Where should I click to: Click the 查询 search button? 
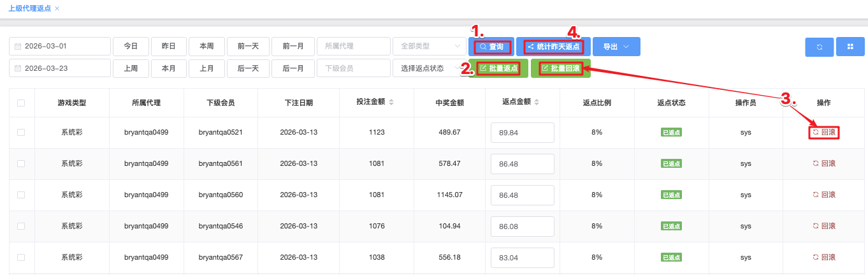491,47
